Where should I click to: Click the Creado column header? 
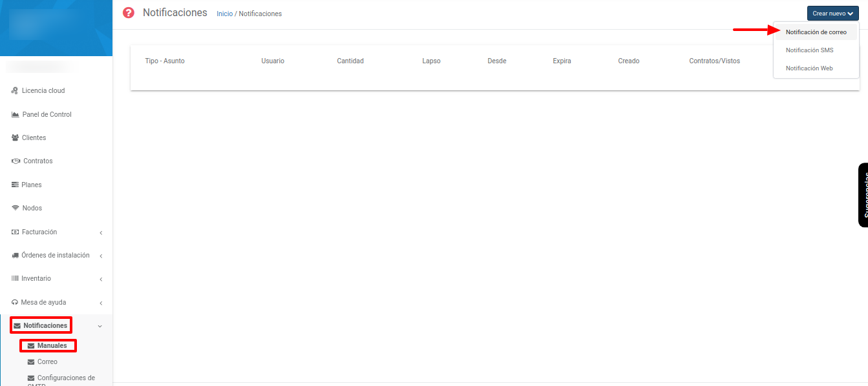point(629,61)
